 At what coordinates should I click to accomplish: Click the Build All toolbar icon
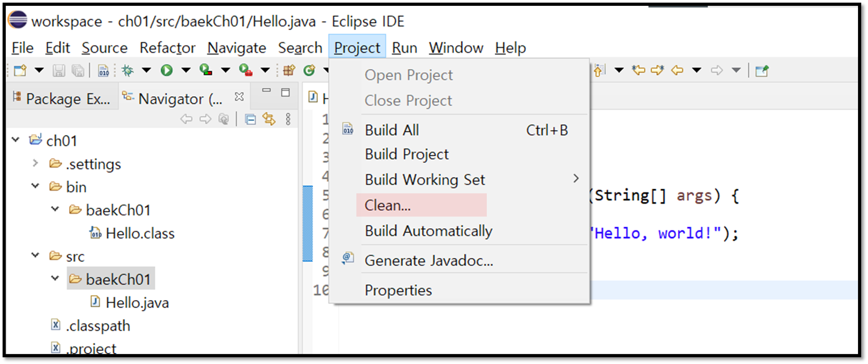pos(103,70)
